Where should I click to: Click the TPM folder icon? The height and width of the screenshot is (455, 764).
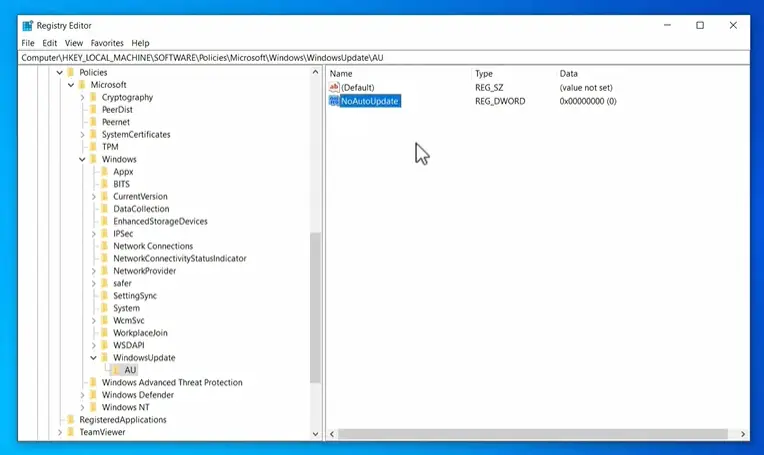[93, 147]
